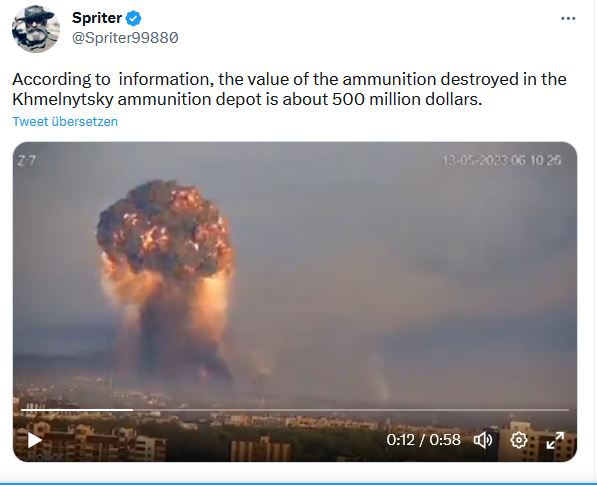
Task: Open the video settings gear
Action: 519,440
